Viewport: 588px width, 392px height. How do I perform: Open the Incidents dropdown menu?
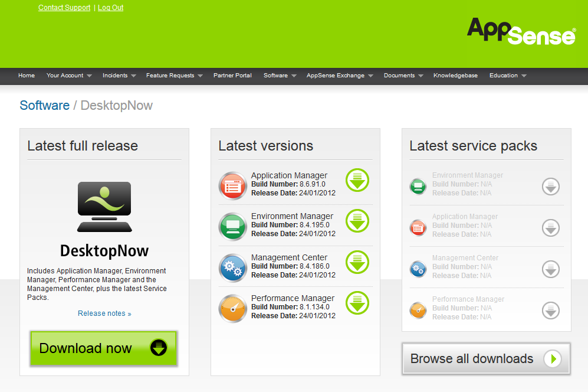[x=119, y=76]
